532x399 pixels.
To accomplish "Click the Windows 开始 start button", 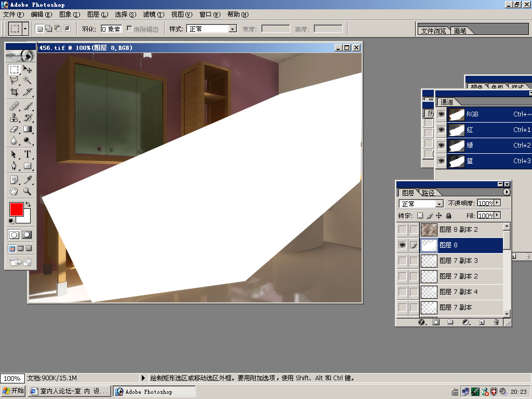I will tap(13, 391).
